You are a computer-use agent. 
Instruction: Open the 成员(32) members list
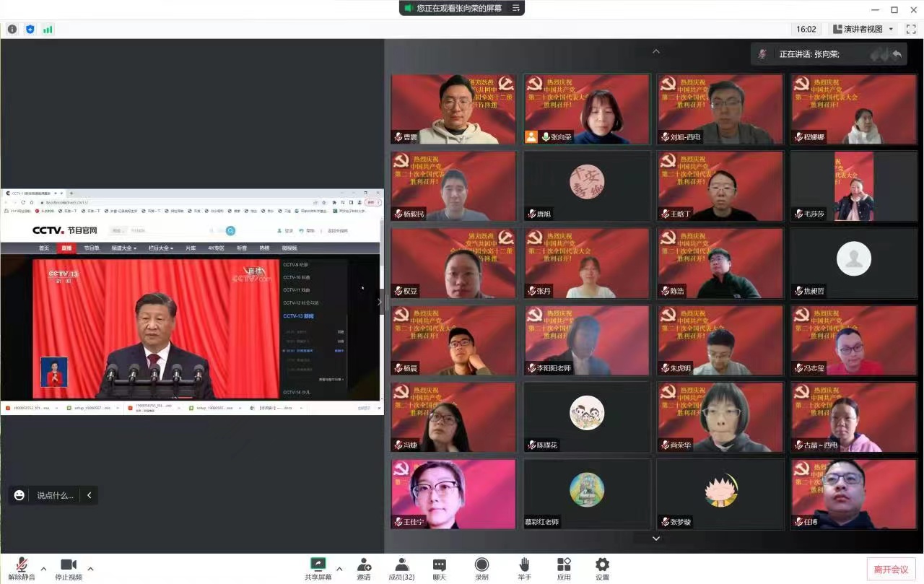[x=401, y=568]
